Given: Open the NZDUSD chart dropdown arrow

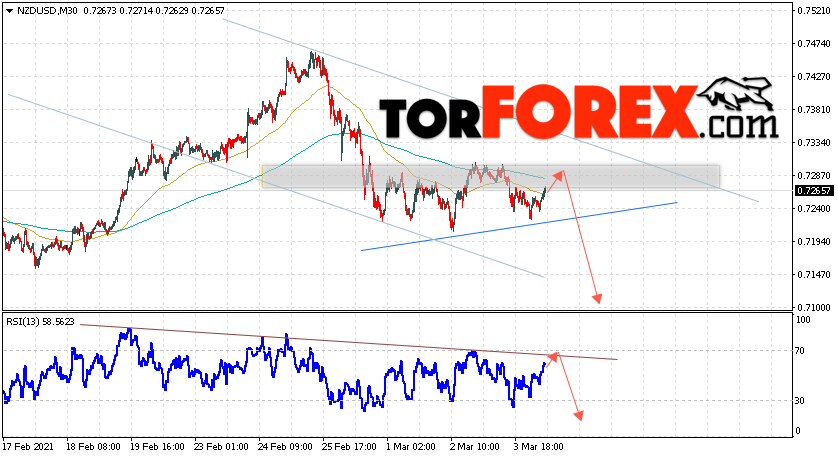Looking at the screenshot, I should [x=9, y=11].
